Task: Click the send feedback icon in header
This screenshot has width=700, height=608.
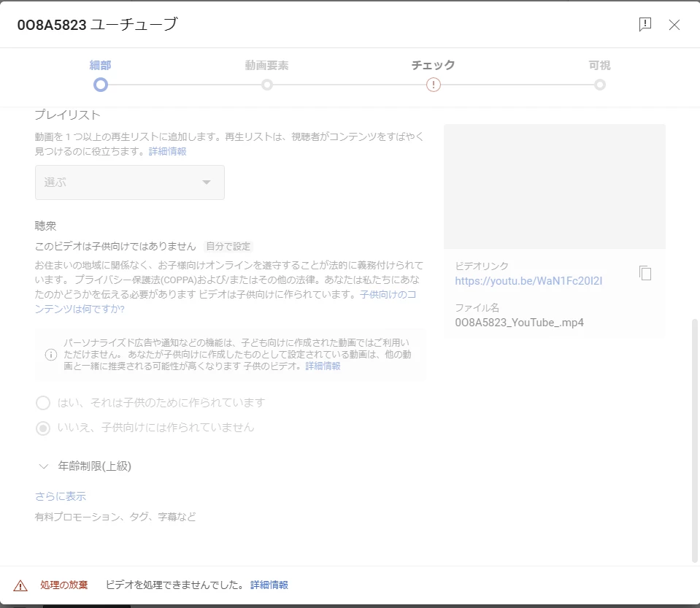Action: click(x=645, y=24)
